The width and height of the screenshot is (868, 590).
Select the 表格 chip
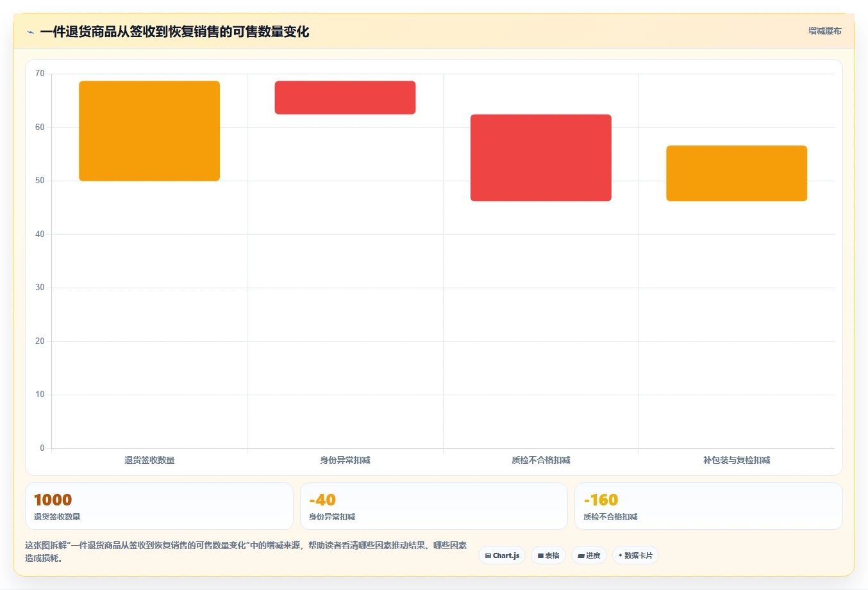tap(548, 555)
